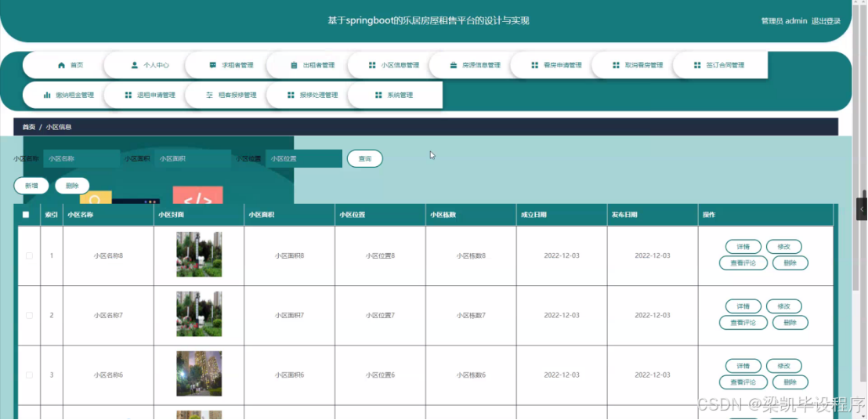Screen dimensions: 868x420
Task: Click the 成立日期 column header
Action: [x=562, y=215]
